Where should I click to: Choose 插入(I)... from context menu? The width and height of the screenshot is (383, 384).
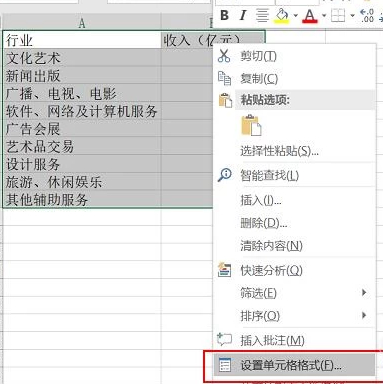pos(261,200)
